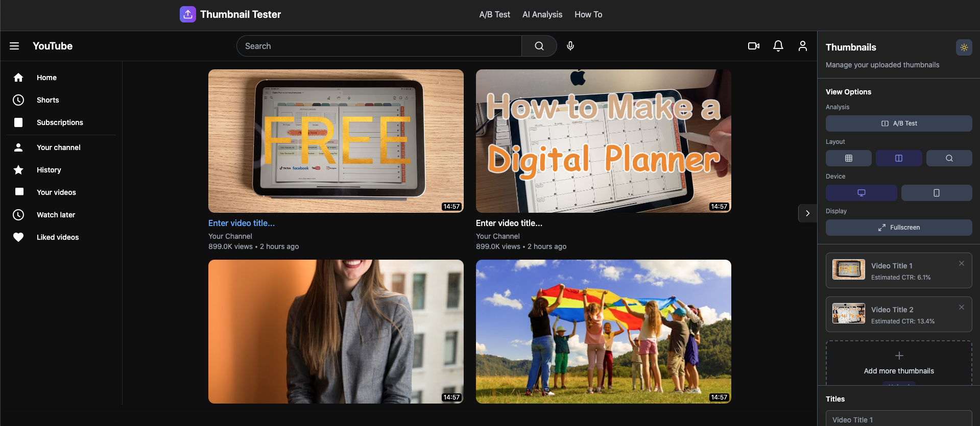Click the children parachute thumbnail
This screenshot has height=426, width=980.
(x=604, y=332)
